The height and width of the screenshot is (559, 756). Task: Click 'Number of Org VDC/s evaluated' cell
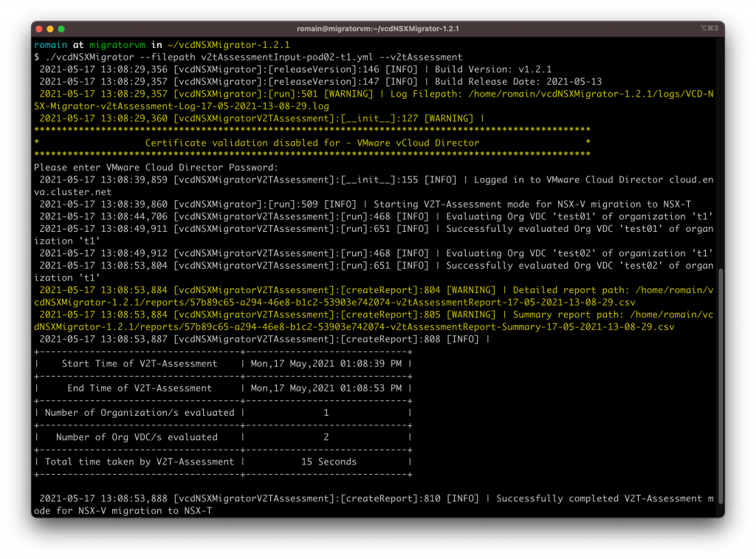[x=137, y=437]
